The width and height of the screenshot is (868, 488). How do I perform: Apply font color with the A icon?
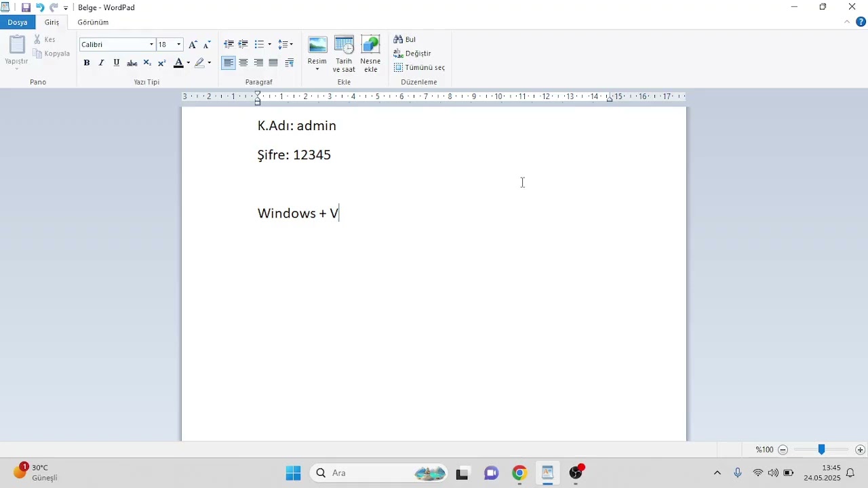point(178,63)
